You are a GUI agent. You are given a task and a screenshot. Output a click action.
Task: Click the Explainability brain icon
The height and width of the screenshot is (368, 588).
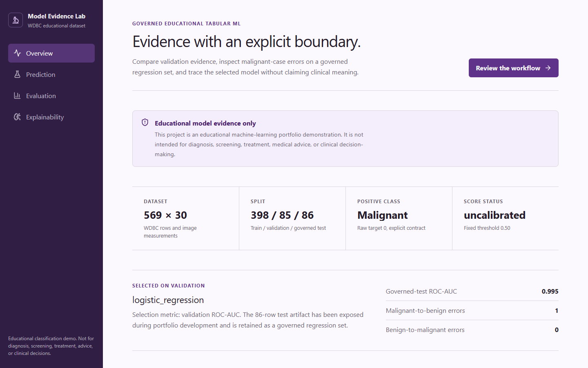coord(17,117)
